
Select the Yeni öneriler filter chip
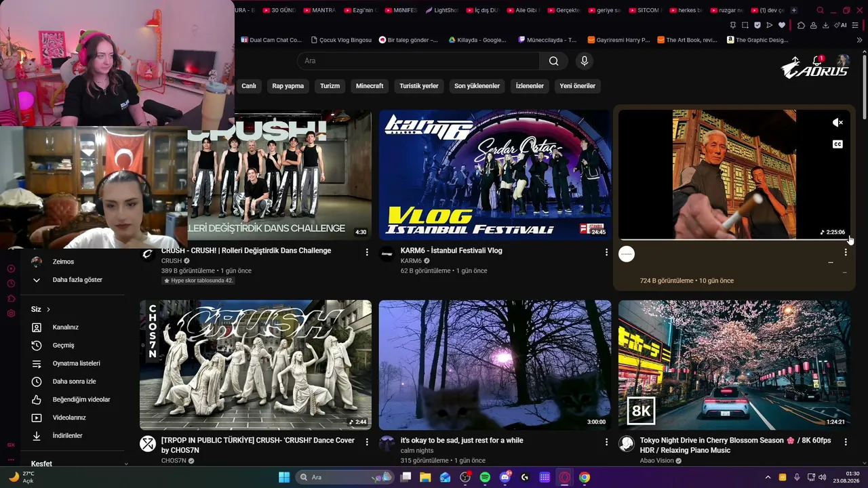click(578, 86)
